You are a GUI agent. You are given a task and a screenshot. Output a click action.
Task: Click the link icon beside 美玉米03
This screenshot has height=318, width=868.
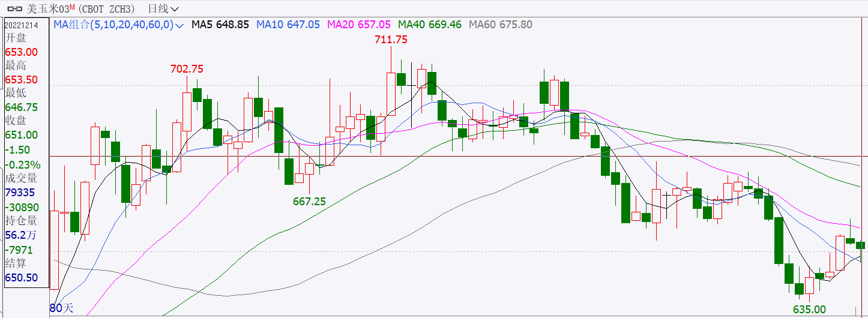point(14,8)
